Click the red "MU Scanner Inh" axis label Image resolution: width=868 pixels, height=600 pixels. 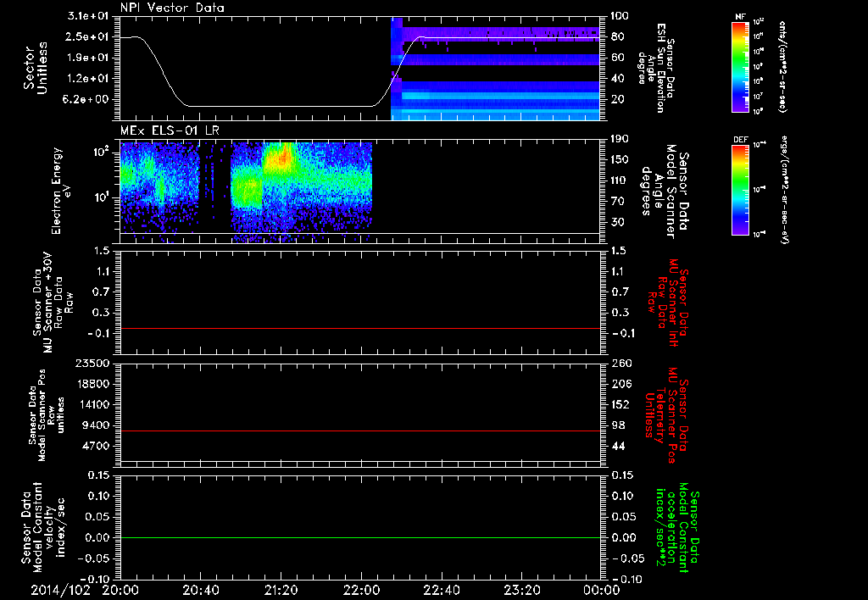pos(668,303)
